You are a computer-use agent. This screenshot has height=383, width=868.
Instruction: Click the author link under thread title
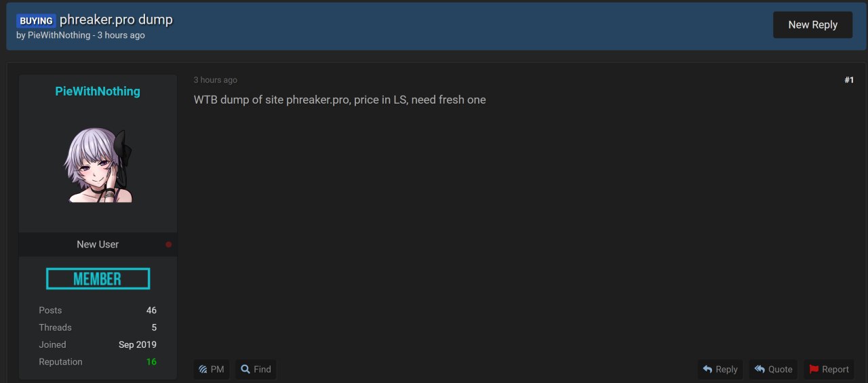tap(59, 35)
